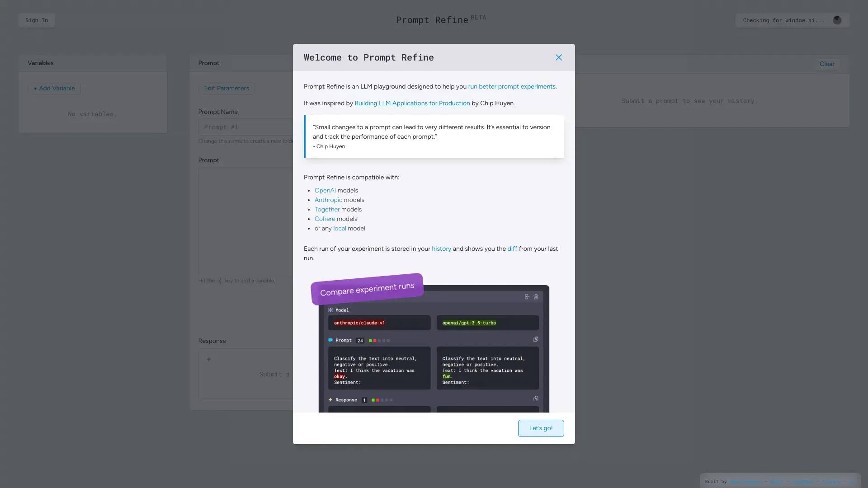Click the Variables panel header
This screenshot has width=868, height=488.
93,63
